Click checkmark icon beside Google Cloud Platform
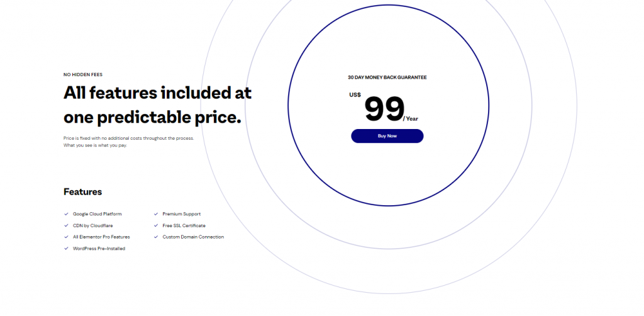Screen dimensions: 644x316 (66, 214)
